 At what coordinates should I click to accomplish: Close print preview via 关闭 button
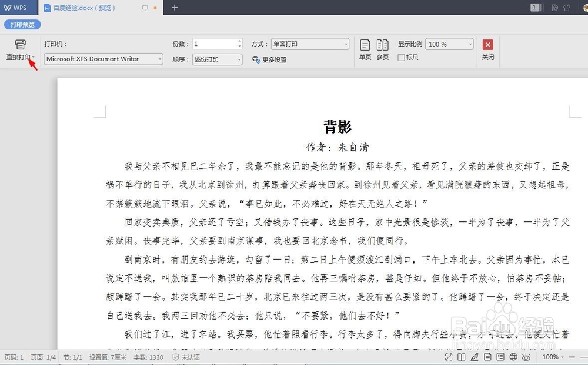pos(487,44)
